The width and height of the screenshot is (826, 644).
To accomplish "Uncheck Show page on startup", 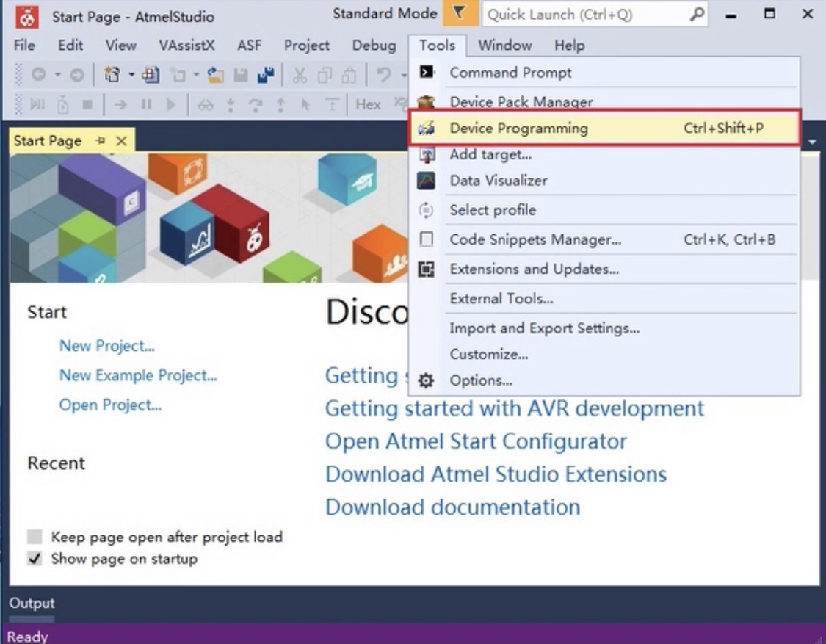I will point(35,559).
